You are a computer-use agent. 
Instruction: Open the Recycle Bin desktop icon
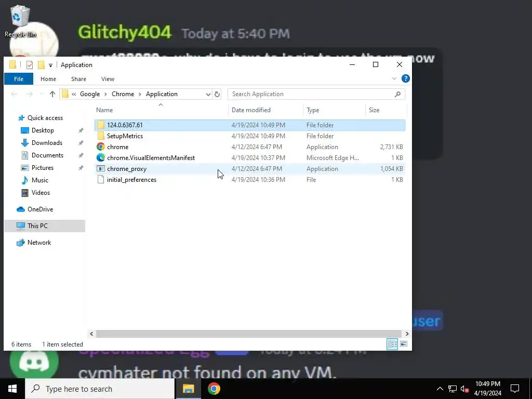point(20,21)
